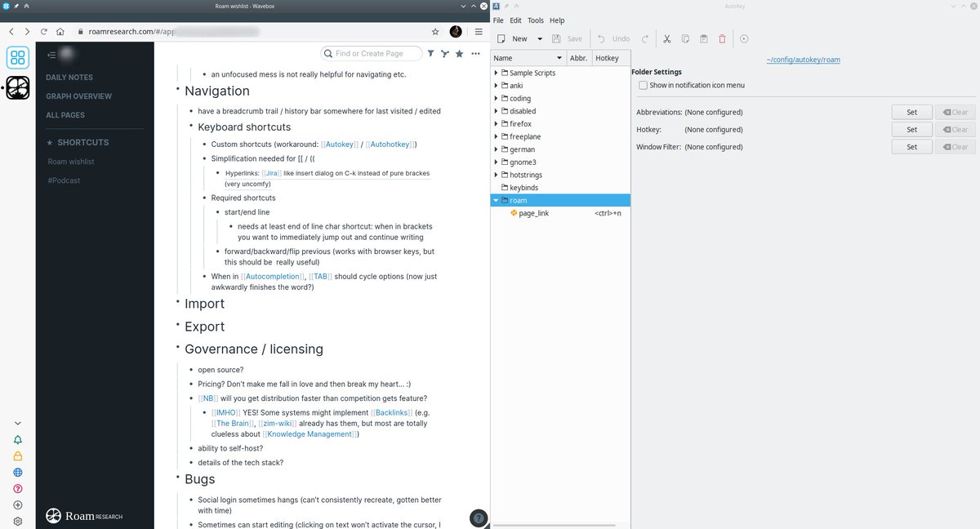Image resolution: width=980 pixels, height=529 pixels.
Task: Click the Redo arrow in AutoKey toolbar
Action: (644, 38)
